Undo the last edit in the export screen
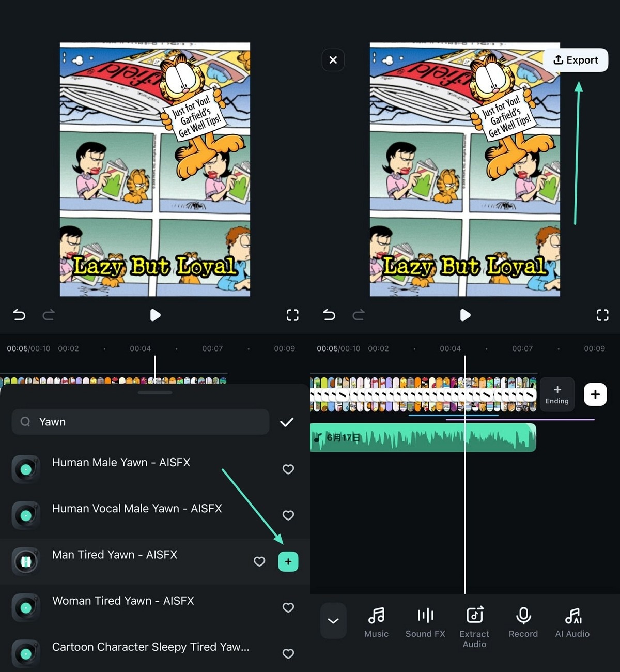The image size is (620, 672). (329, 315)
